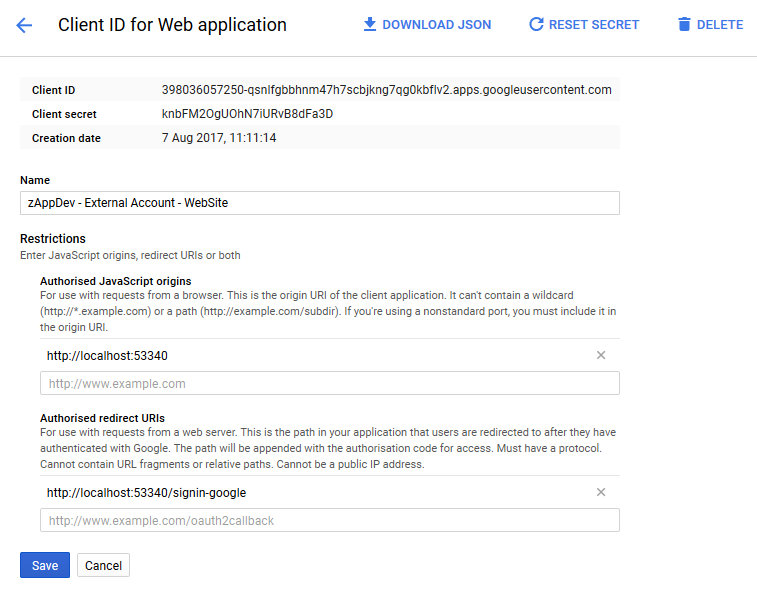The image size is (757, 589).
Task: Click the Name field label
Action: pos(35,180)
